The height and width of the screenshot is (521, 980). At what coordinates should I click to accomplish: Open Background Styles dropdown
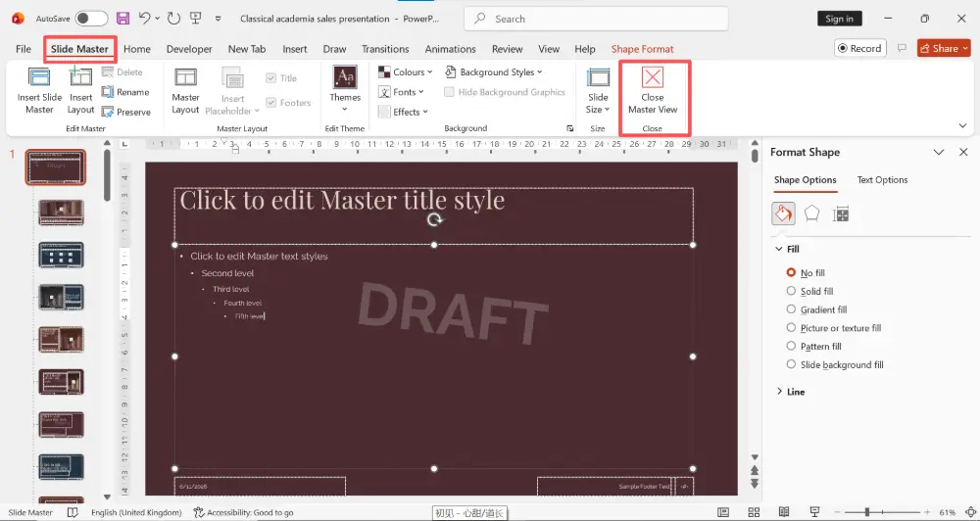pos(494,71)
